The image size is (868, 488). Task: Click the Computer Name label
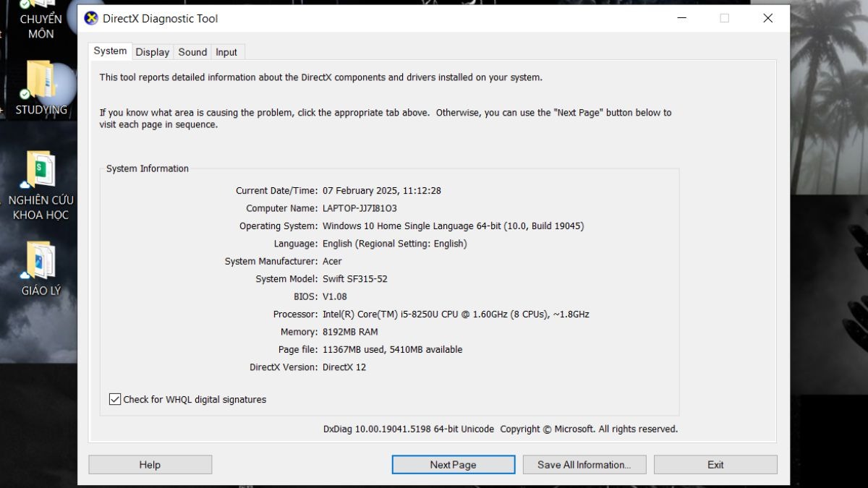[281, 208]
